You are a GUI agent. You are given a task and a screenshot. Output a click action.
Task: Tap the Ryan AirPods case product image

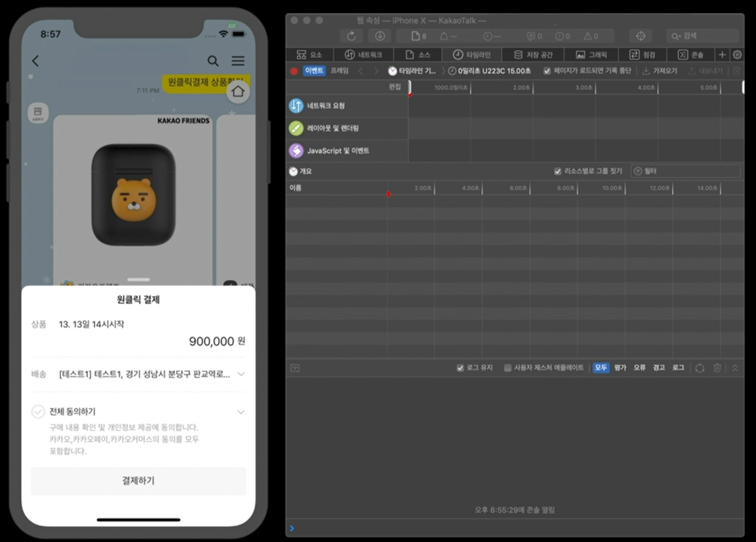pos(133,194)
